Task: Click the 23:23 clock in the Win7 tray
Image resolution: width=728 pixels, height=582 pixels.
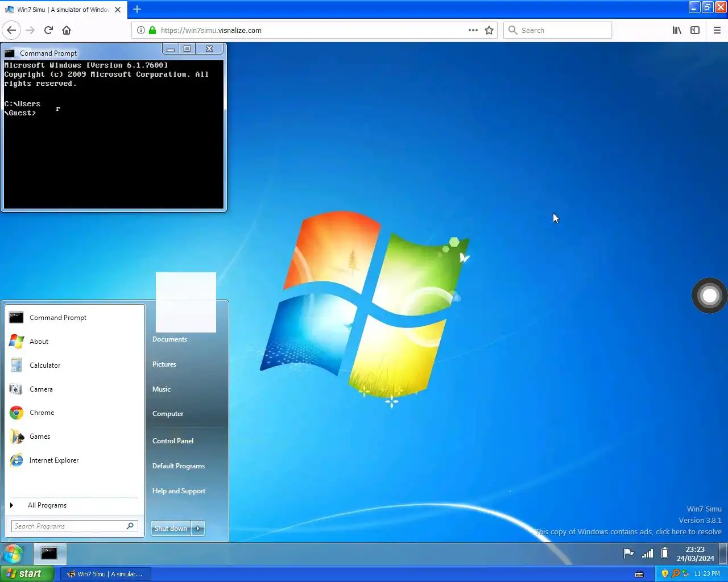Action: tap(695, 554)
